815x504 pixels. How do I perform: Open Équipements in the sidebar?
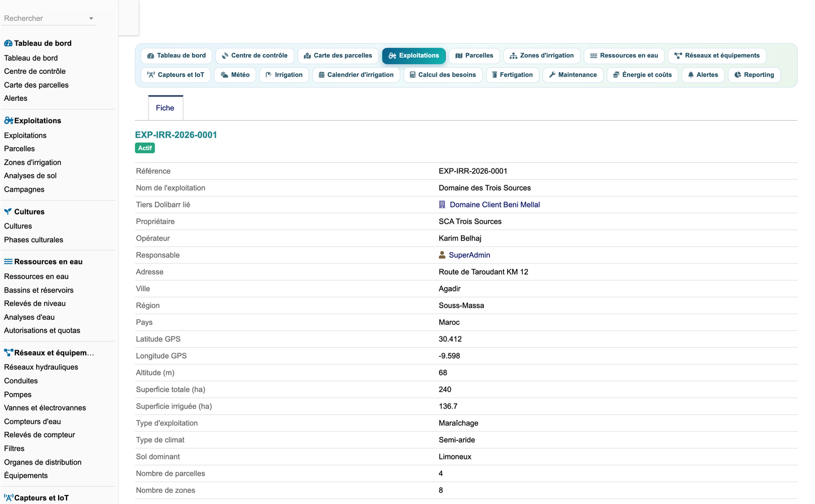point(26,476)
